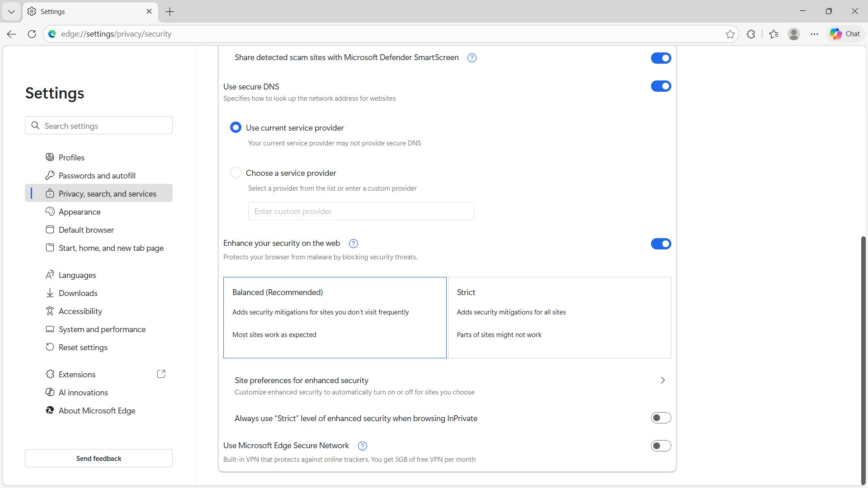Select Choose a service provider radio
Screen dimensions: 868x488
click(236, 173)
